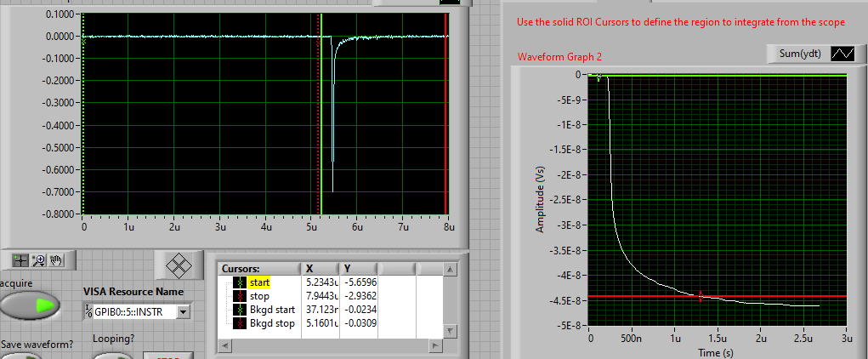Screen dimensions: 868x359
Task: Click the Sum(ydt) plot name label
Action: pyautogui.click(x=799, y=54)
